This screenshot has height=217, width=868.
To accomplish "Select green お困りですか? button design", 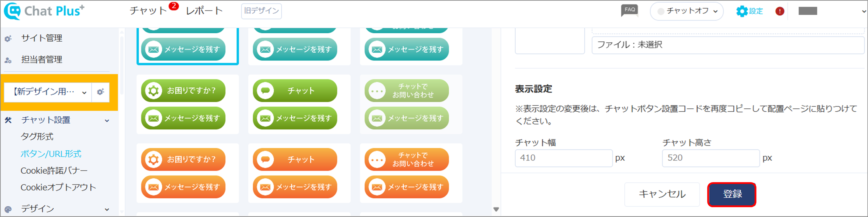I will click(x=183, y=91).
